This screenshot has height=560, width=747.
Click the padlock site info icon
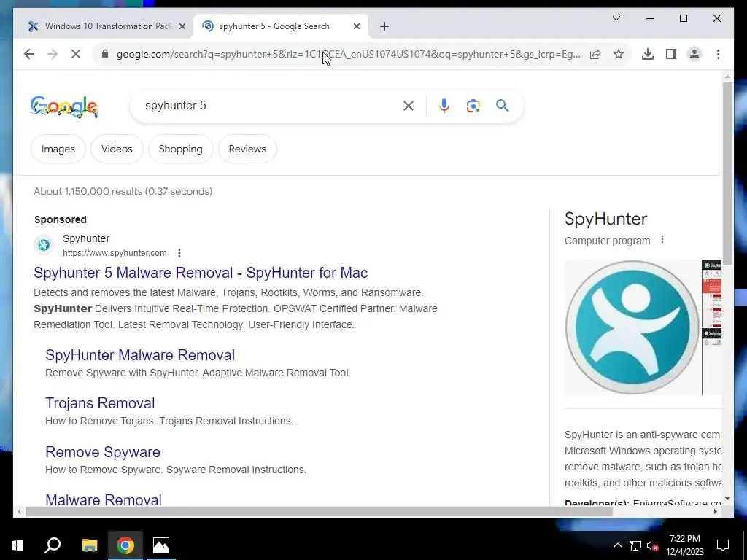(x=105, y=54)
